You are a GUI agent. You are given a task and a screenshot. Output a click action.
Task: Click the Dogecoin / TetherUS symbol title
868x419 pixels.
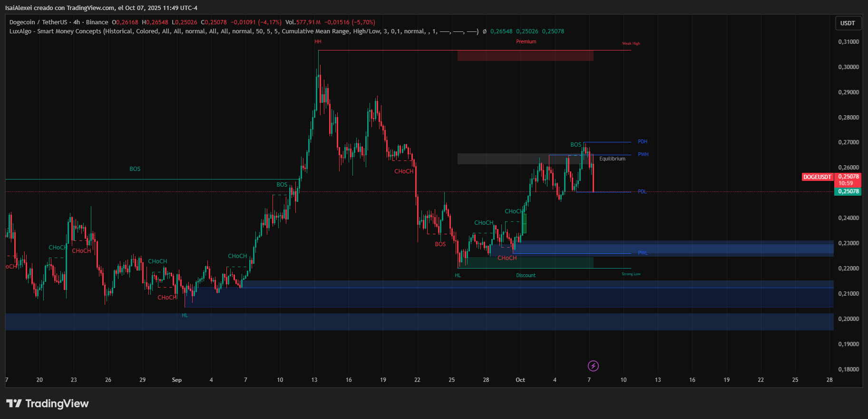tap(59, 22)
